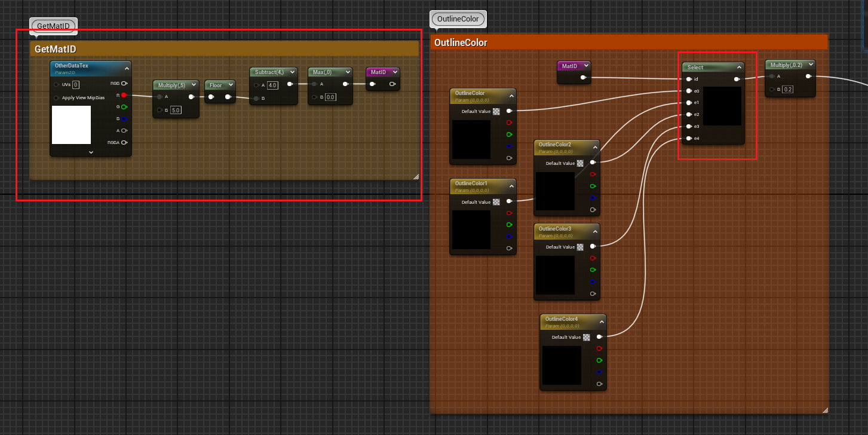Click the e4 input pin on Select node

(x=689, y=139)
